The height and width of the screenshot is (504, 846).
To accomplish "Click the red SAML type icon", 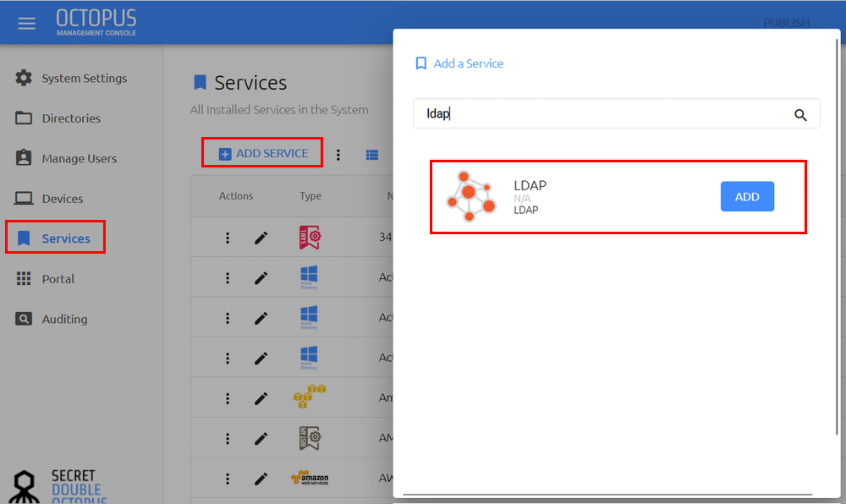I will [310, 237].
